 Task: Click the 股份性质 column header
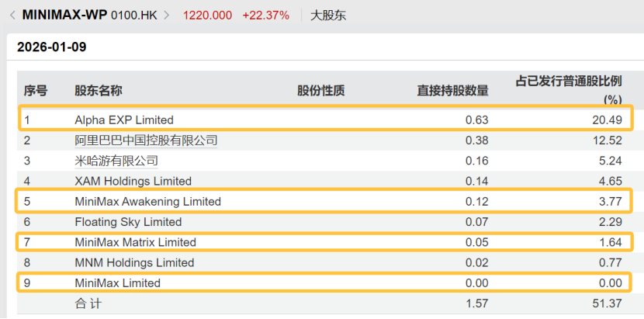point(320,91)
